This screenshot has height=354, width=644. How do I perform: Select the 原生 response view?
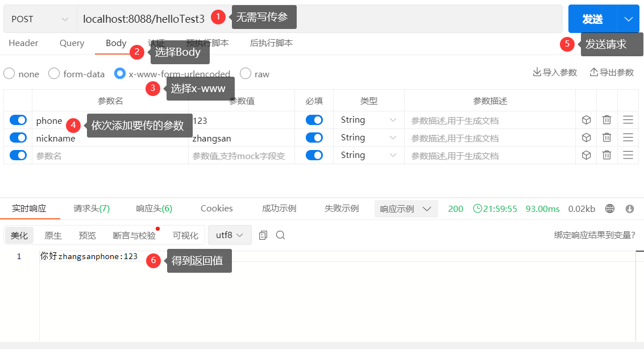click(53, 235)
